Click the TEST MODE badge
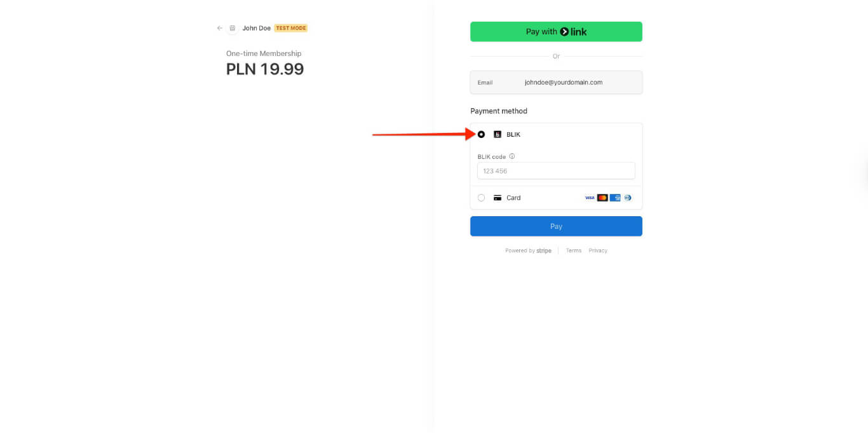 [290, 28]
